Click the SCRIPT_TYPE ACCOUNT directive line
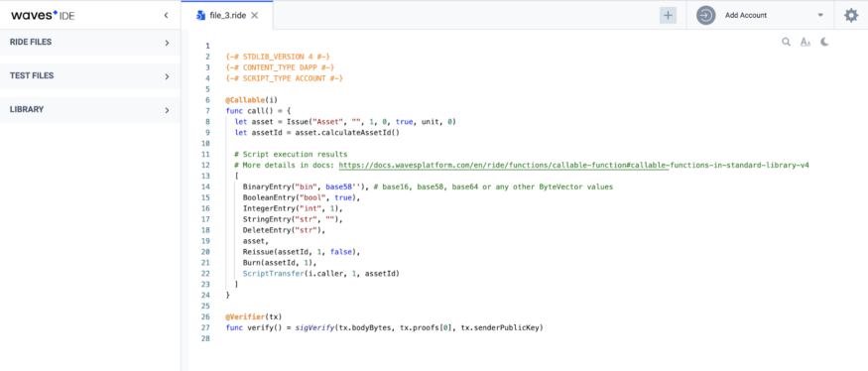The width and height of the screenshot is (868, 371). [x=285, y=78]
